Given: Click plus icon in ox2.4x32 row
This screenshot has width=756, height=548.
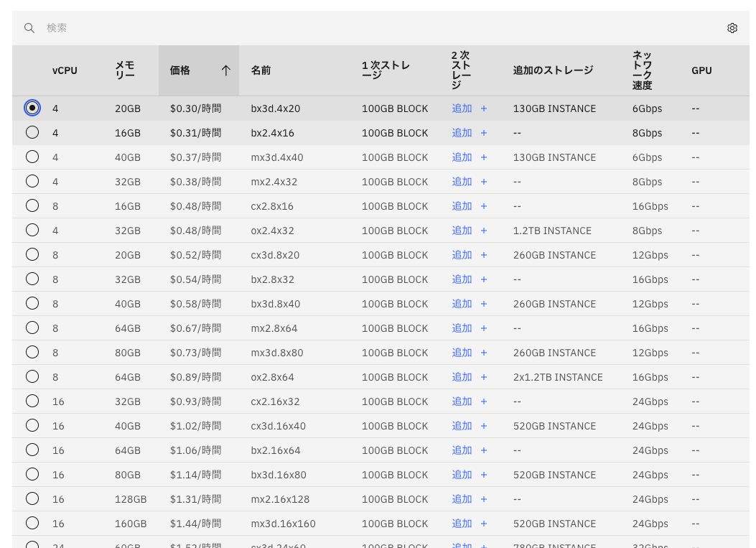Looking at the screenshot, I should tap(484, 231).
